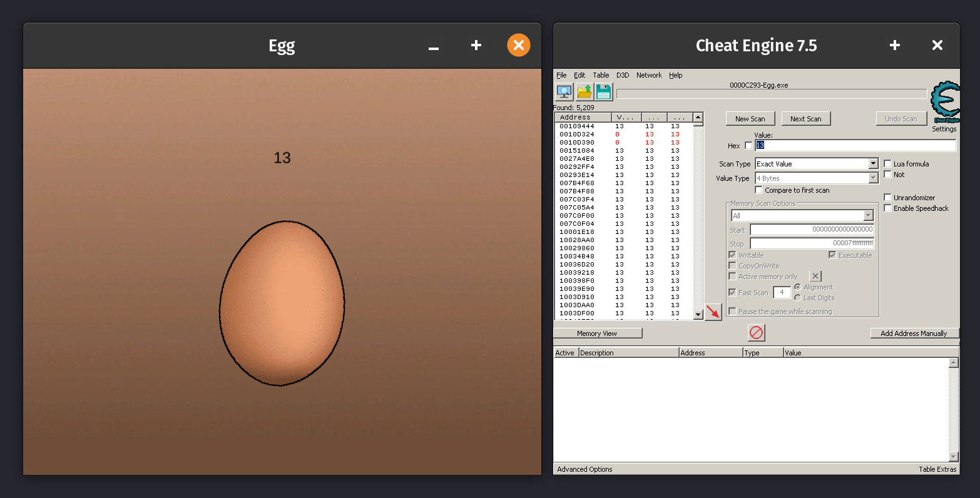
Task: Toggle the Hex checkbox
Action: click(748, 146)
